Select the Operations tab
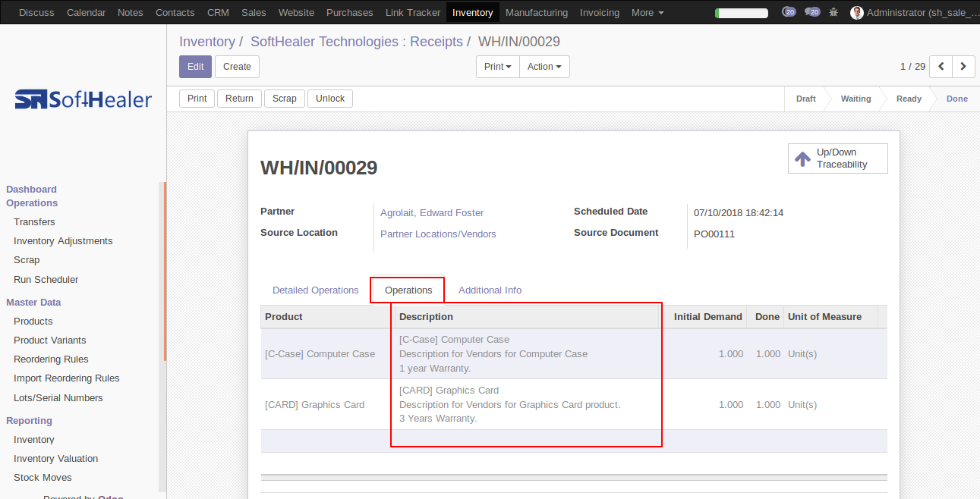 pos(408,290)
